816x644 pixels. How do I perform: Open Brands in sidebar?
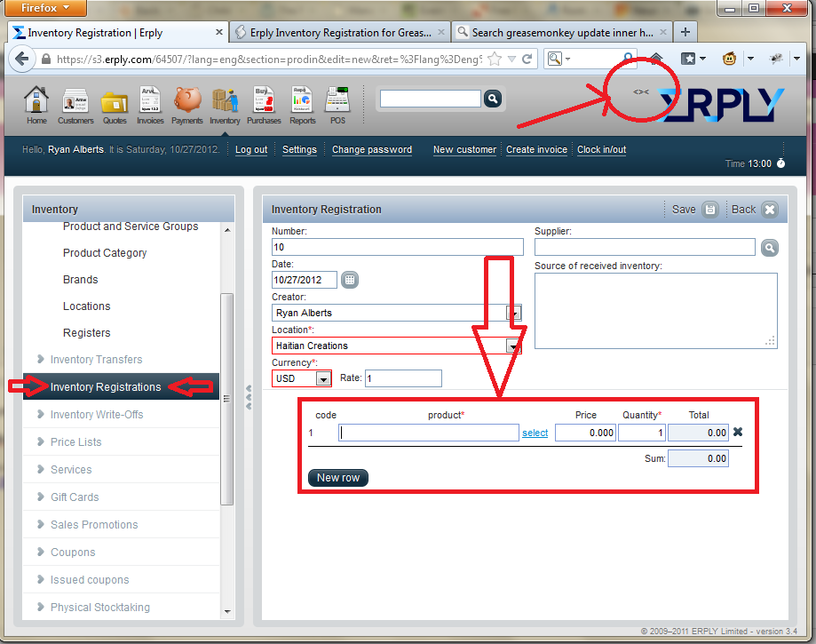[x=80, y=280]
